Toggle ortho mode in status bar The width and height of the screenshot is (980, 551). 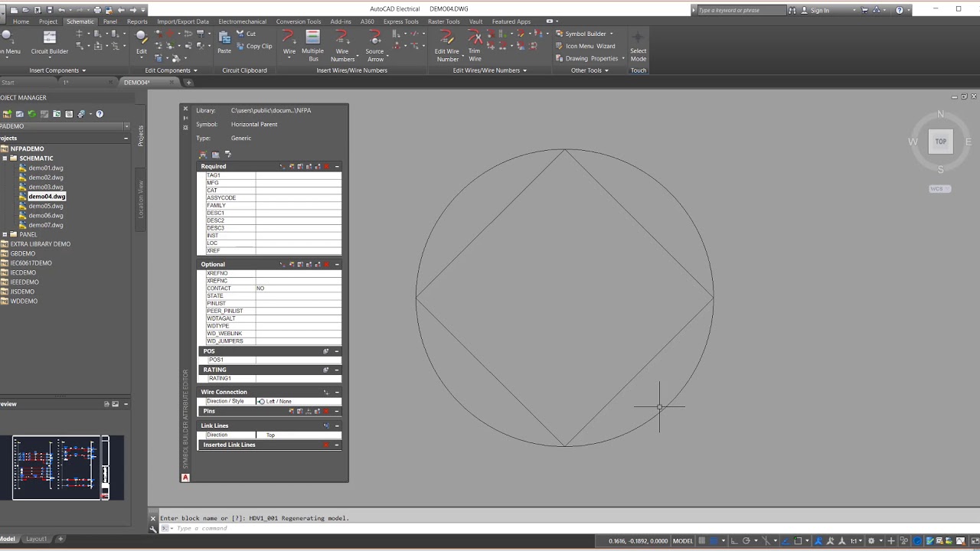pos(735,541)
